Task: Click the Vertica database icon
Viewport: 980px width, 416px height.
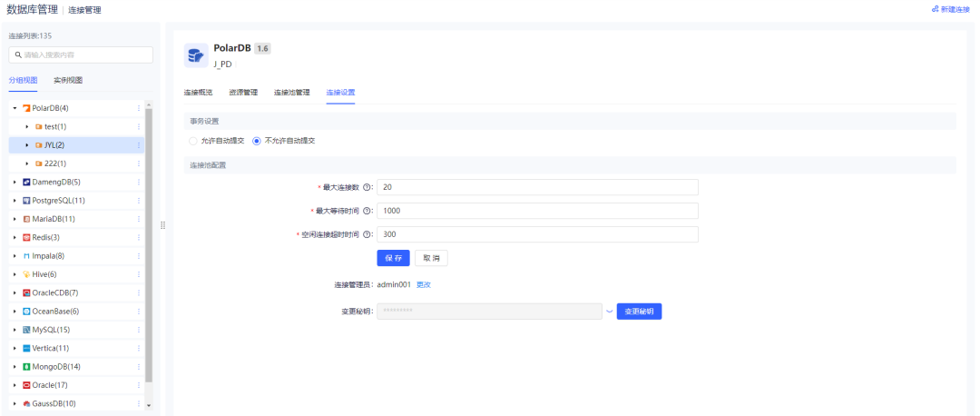Action: pos(26,348)
